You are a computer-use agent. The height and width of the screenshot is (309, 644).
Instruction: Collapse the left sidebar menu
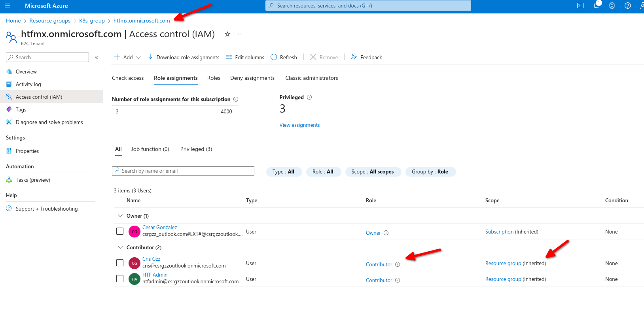coord(97,57)
